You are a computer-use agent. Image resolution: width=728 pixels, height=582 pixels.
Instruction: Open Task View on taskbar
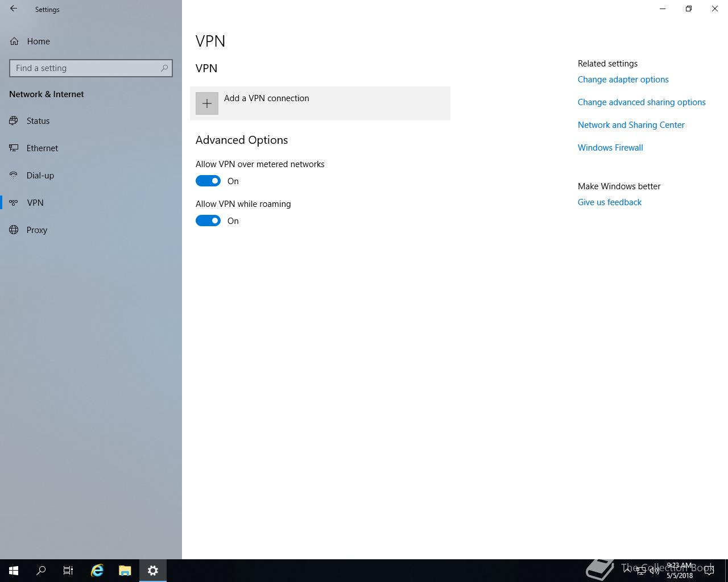[68, 571]
